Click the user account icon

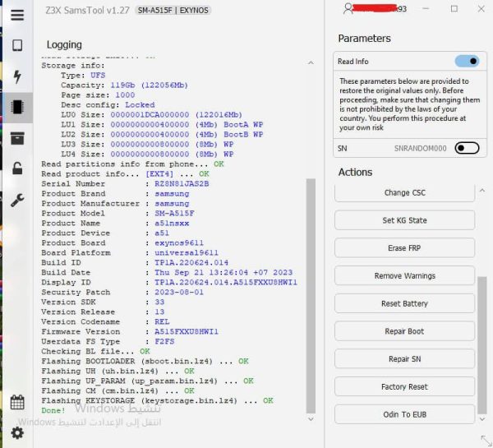click(x=348, y=9)
